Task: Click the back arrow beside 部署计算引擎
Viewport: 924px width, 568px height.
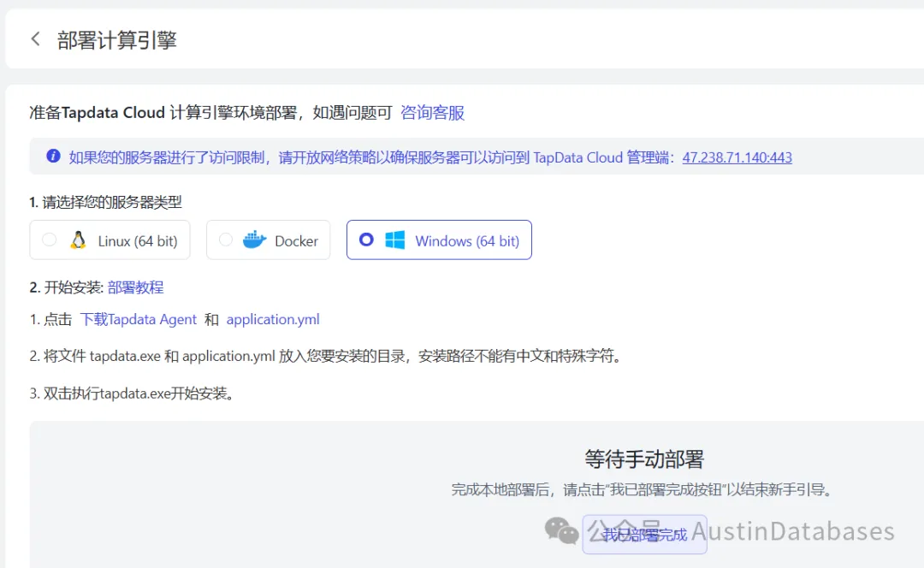Action: coord(35,39)
